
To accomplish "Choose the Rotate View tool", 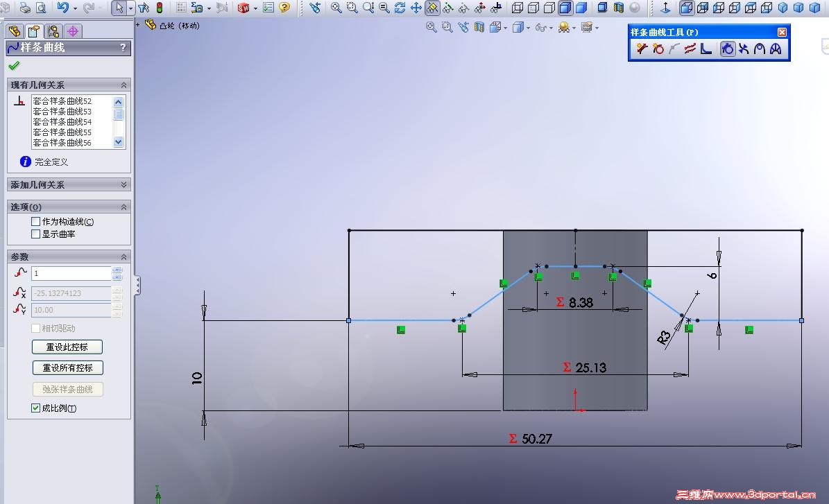I will [400, 8].
